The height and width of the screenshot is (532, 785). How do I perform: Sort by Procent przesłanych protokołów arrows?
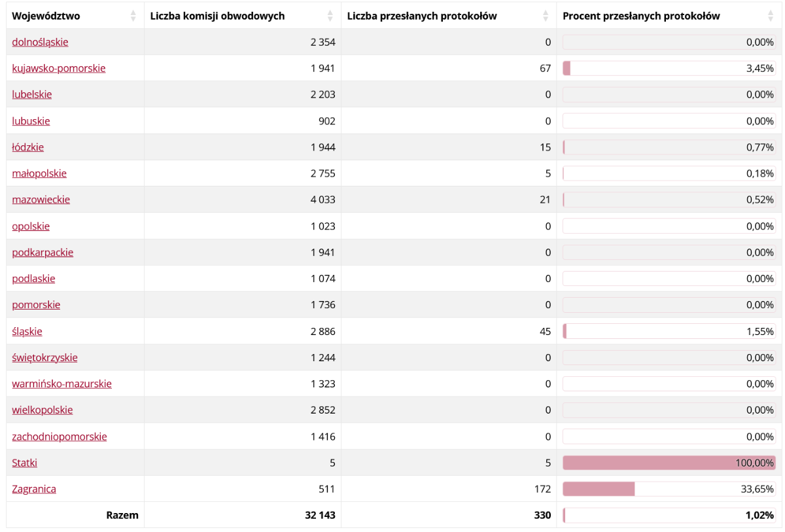(x=770, y=16)
